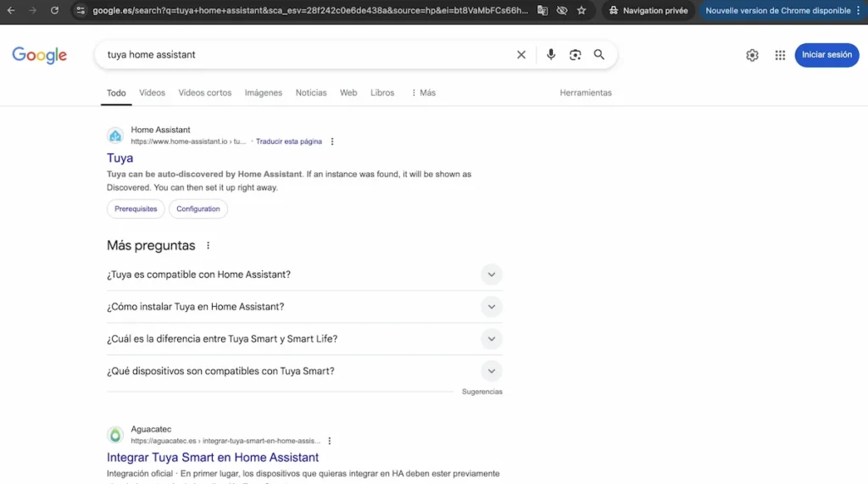This screenshot has height=484, width=868.
Task: Expand the Más filters menu
Action: 424,93
